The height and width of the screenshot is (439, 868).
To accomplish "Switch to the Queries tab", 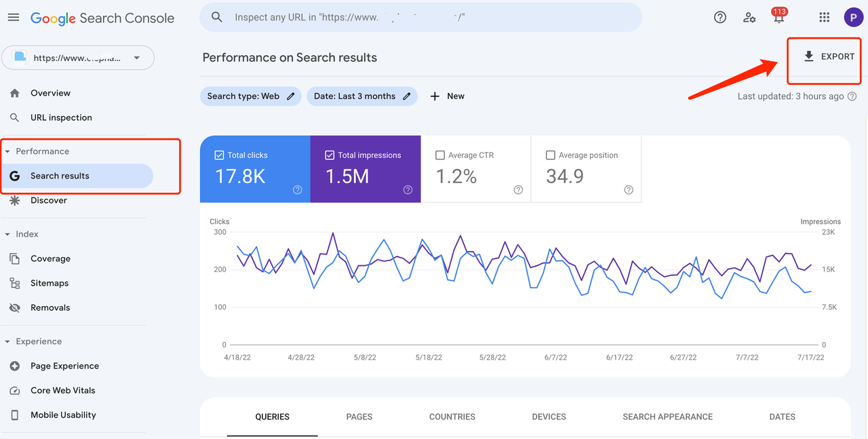I will click(273, 417).
